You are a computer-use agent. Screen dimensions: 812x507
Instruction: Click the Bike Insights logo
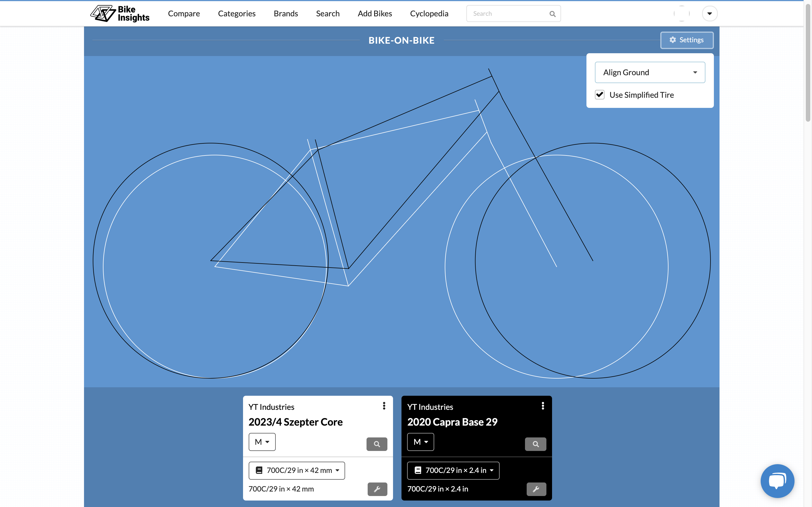click(120, 14)
